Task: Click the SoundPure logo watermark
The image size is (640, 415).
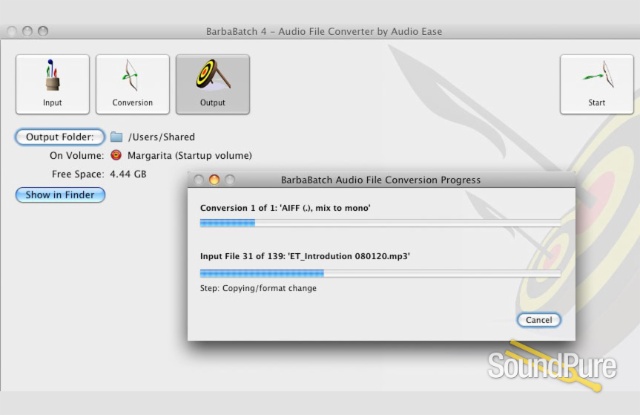Action: (550, 365)
